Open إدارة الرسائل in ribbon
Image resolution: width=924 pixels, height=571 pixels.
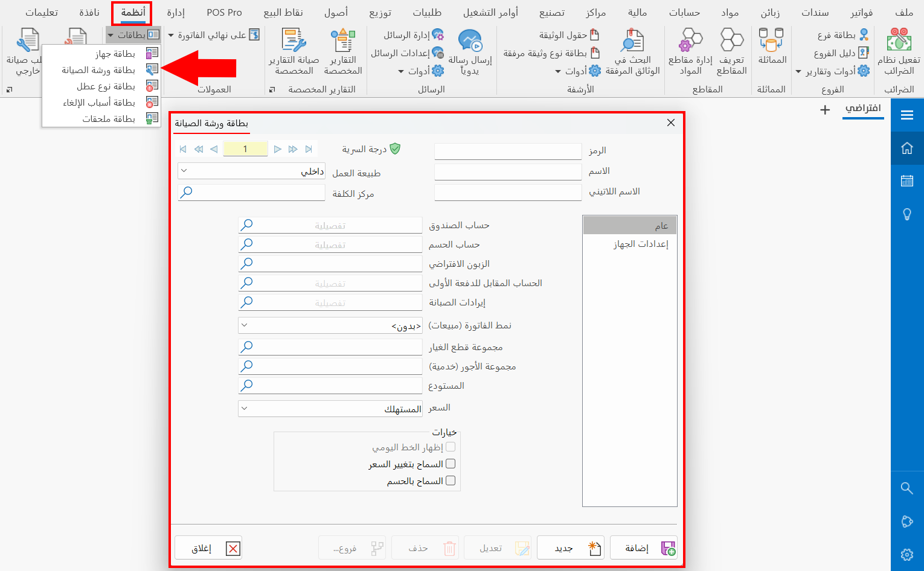point(414,35)
